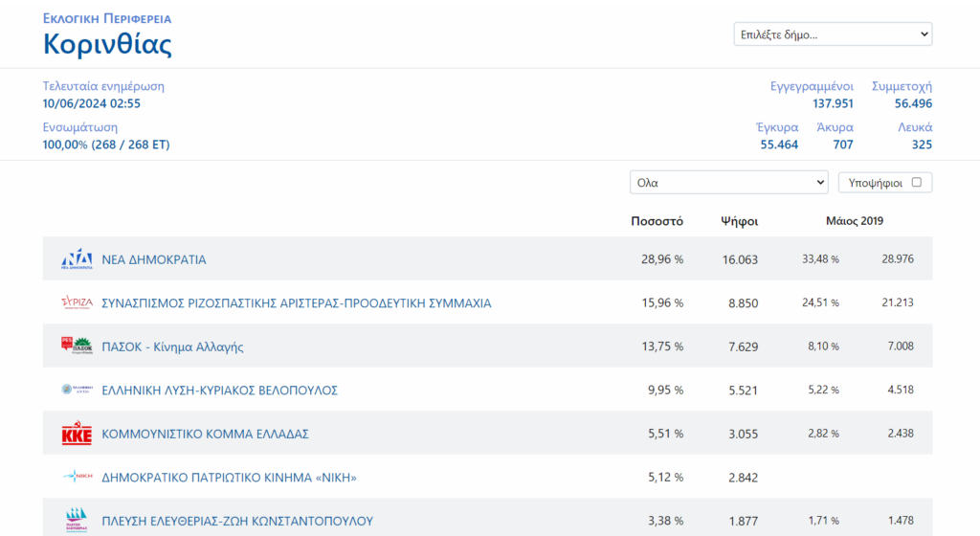Click the NIKI party logo

point(77,477)
